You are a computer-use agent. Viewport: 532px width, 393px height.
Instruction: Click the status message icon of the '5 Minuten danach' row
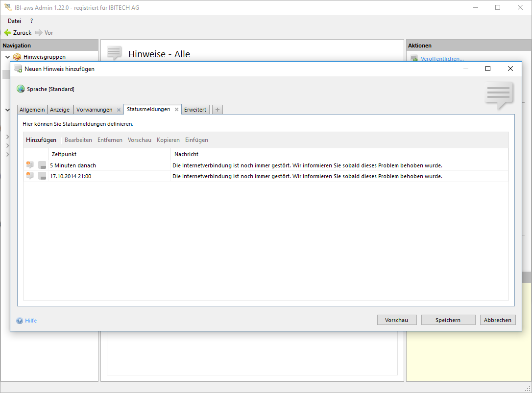(30, 165)
